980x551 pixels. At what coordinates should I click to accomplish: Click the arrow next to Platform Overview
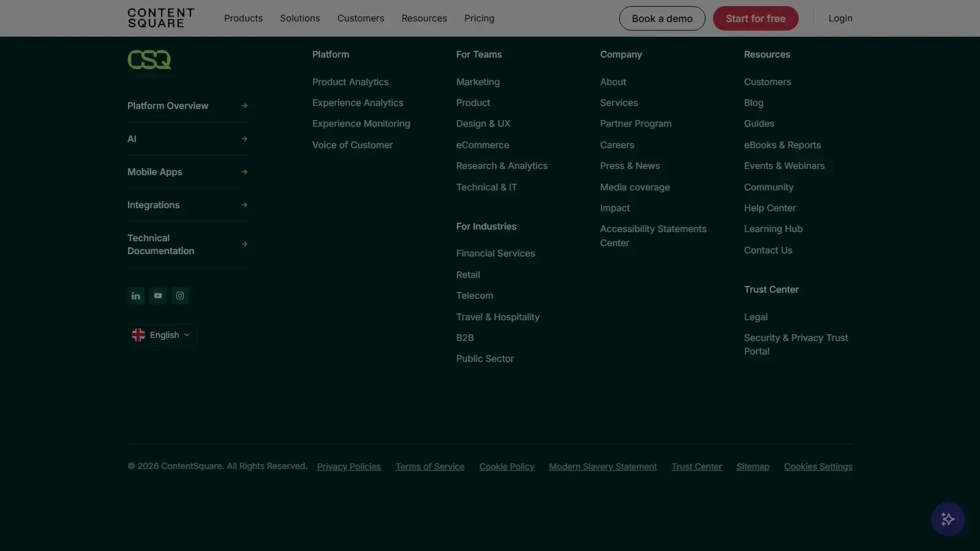coord(244,106)
